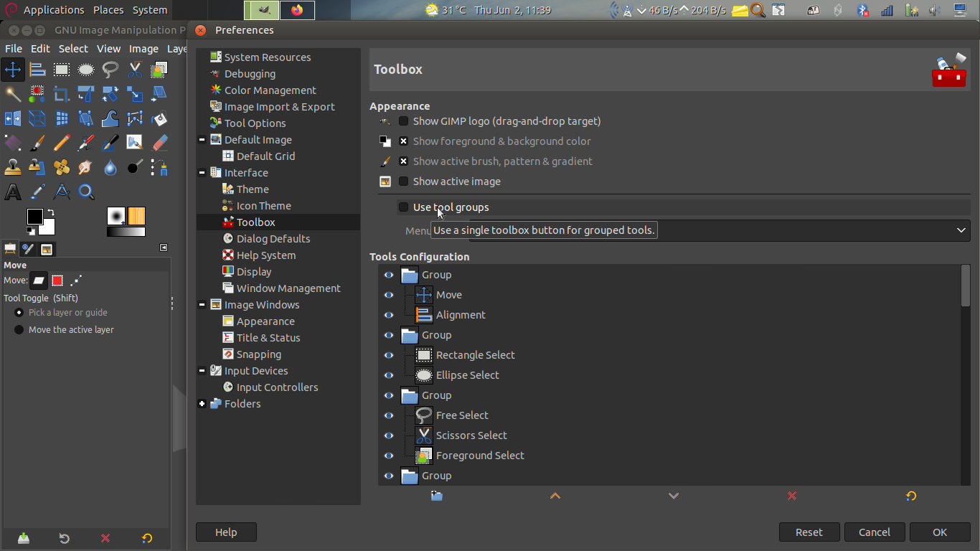Open the Theme preferences page
The image size is (980, 551).
tap(253, 189)
